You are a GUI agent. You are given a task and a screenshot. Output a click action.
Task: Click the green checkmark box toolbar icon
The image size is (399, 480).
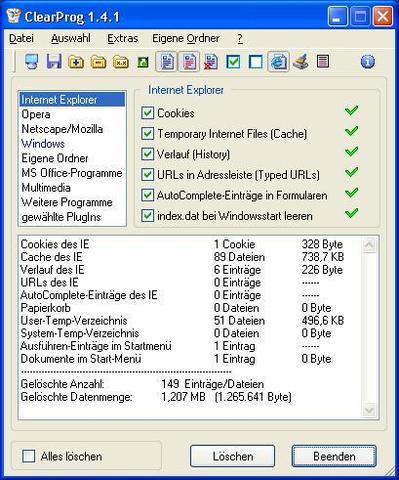[233, 62]
